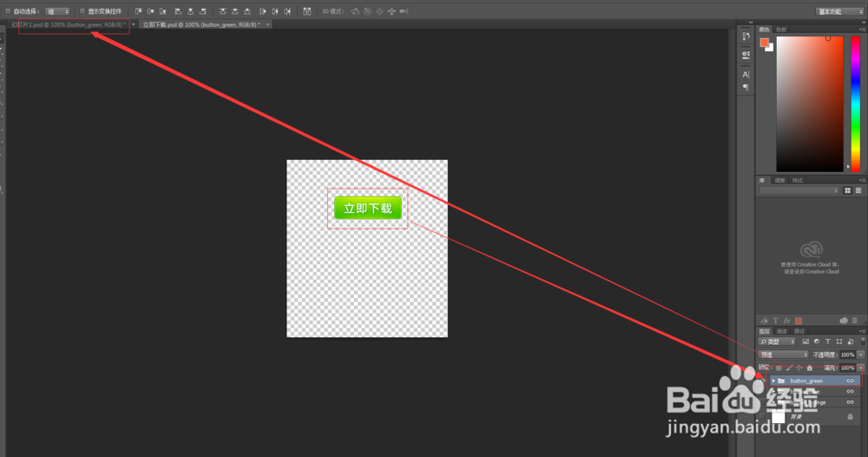The width and height of the screenshot is (868, 457).
Task: Select the 3D roll mode icon
Action: point(367,11)
